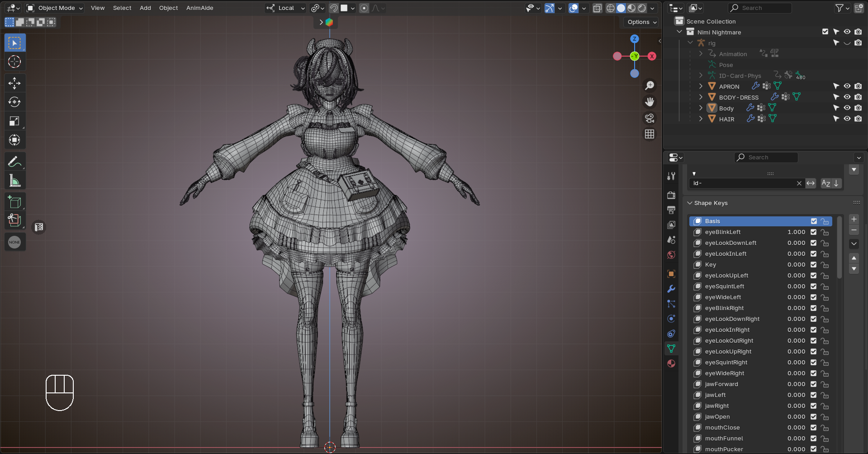Open the Object Data Properties tab

point(671,349)
